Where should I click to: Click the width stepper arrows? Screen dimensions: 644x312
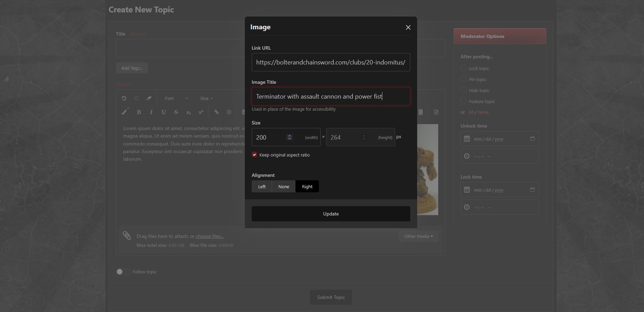click(290, 137)
